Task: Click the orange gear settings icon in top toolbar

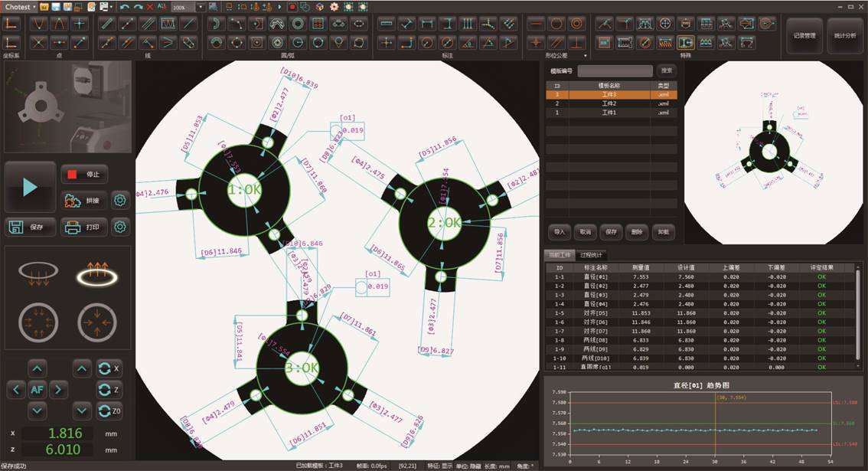Action: click(x=334, y=7)
